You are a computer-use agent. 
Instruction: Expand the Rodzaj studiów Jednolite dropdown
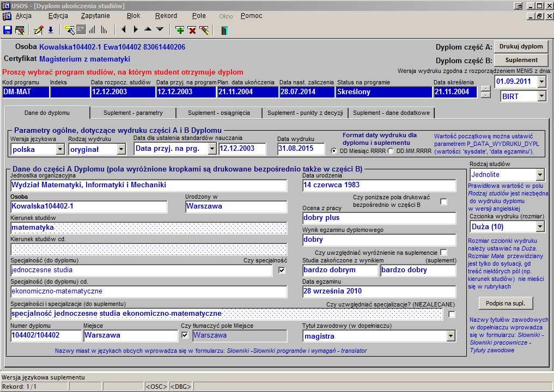[x=540, y=174]
